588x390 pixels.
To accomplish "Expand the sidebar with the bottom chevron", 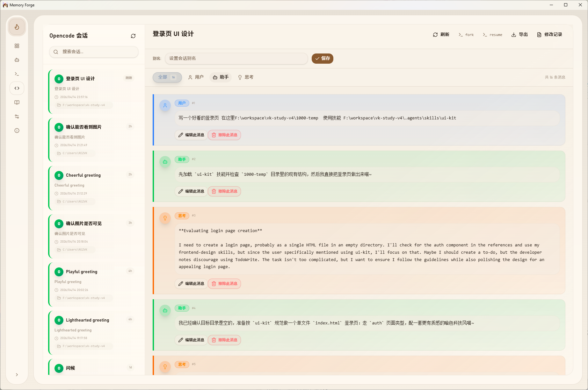I will [x=17, y=375].
